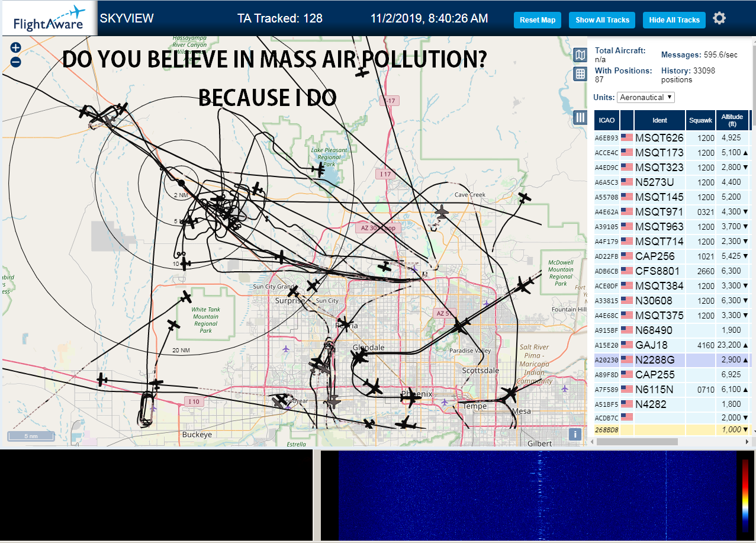Select aircraft MSQT375 in the list
The height and width of the screenshot is (543, 756).
click(x=660, y=316)
